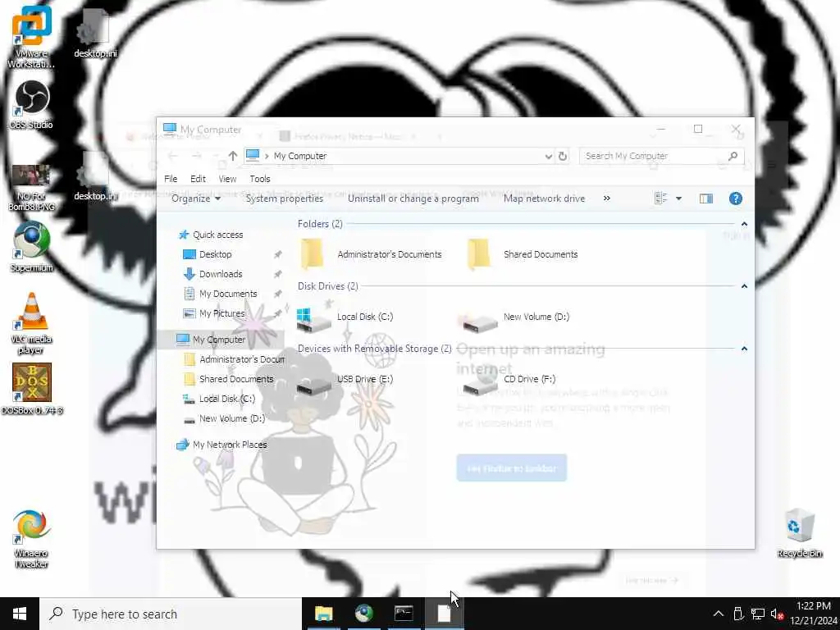This screenshot has height=630, width=840.
Task: Go up one folder level
Action: coord(232,156)
